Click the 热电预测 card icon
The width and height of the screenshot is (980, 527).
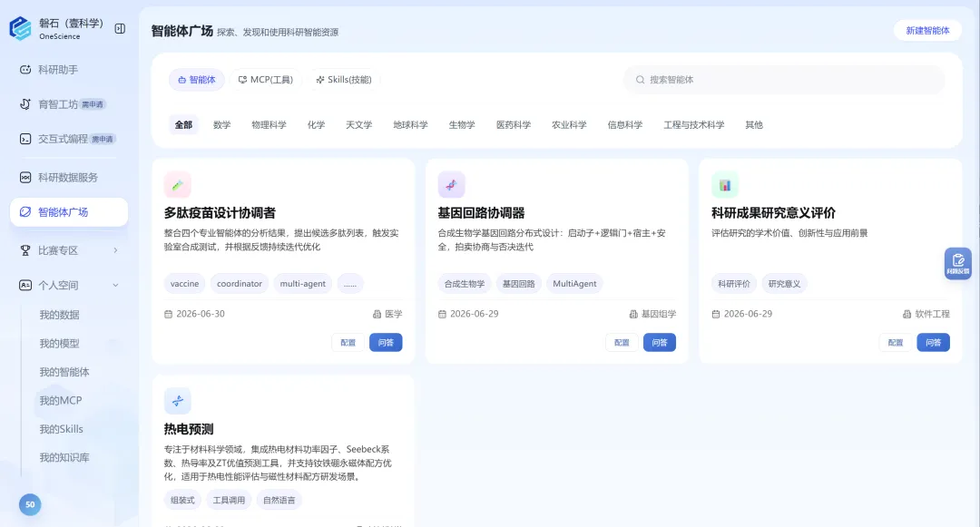(178, 401)
